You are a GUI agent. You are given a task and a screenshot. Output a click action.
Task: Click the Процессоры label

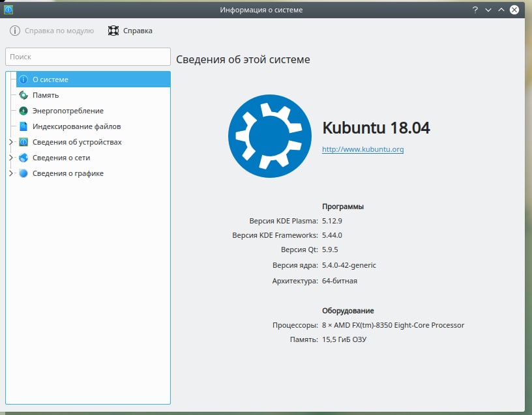pyautogui.click(x=295, y=325)
